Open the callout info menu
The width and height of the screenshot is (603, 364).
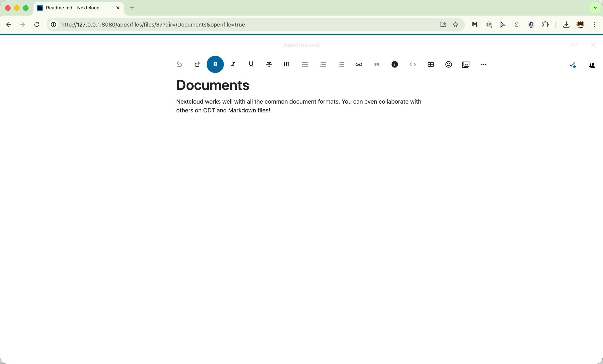tap(395, 64)
